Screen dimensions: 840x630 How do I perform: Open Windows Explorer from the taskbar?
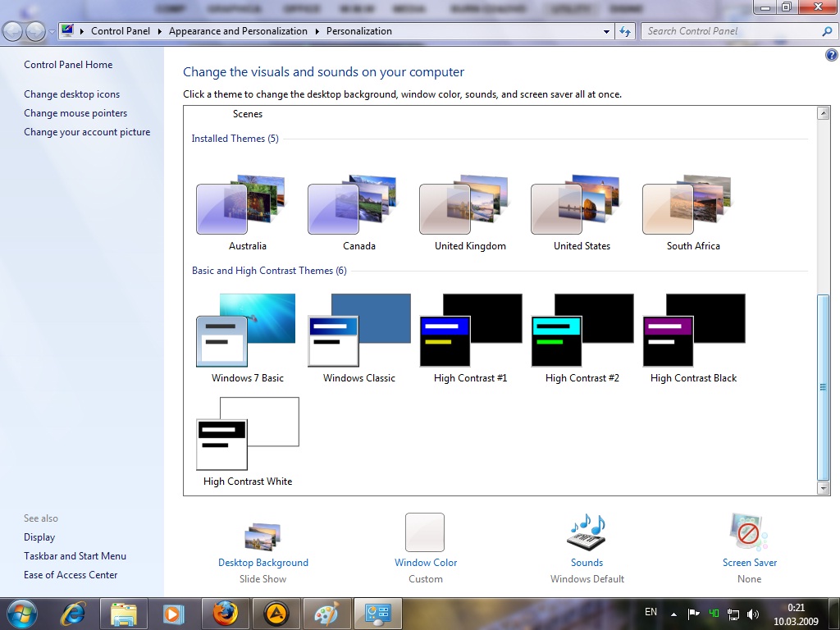coord(123,614)
